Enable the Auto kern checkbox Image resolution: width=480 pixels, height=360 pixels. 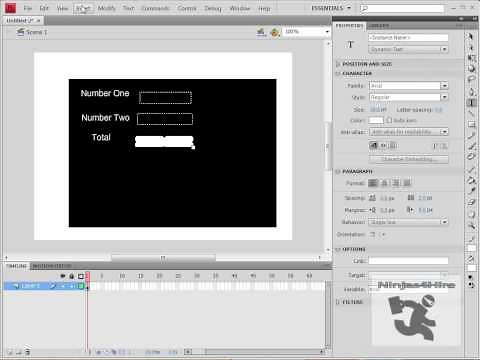tap(389, 120)
